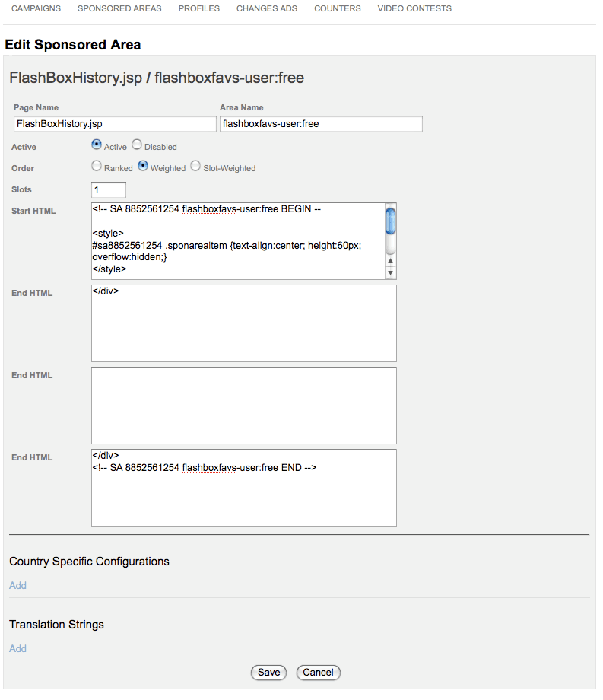Click the Page Name label
The height and width of the screenshot is (700, 603).
tap(36, 107)
